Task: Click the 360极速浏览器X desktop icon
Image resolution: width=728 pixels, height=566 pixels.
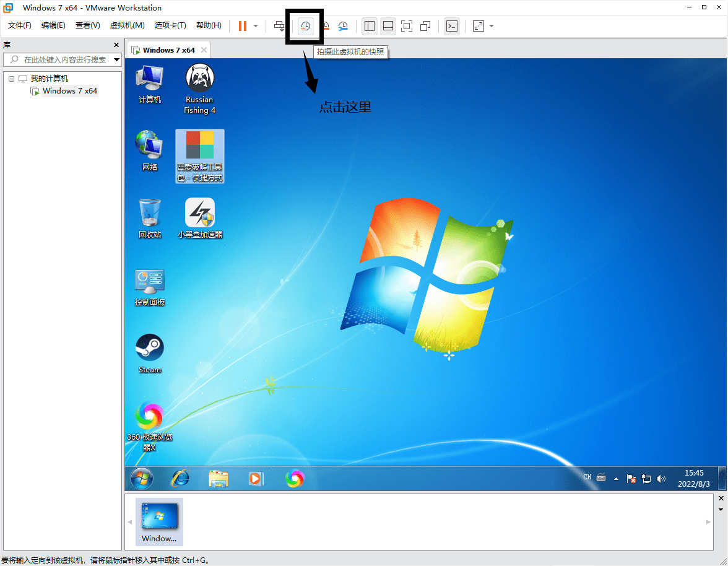Action: point(150,427)
